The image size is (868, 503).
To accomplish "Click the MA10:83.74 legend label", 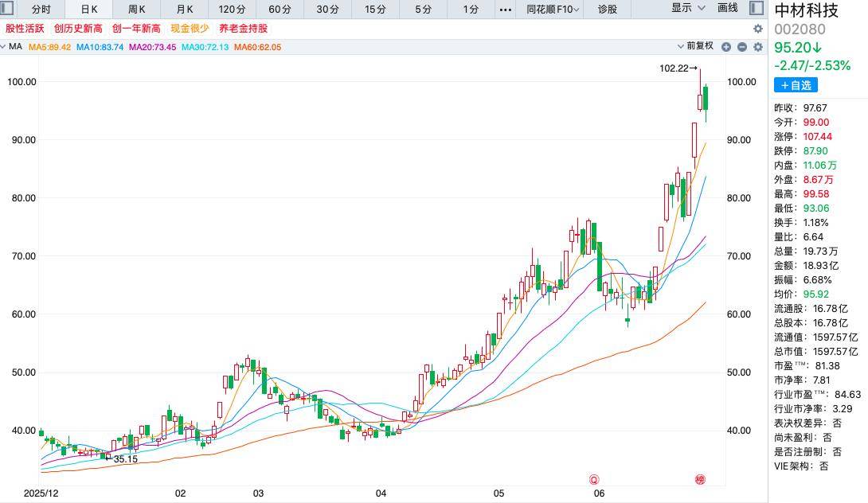I will (x=100, y=47).
